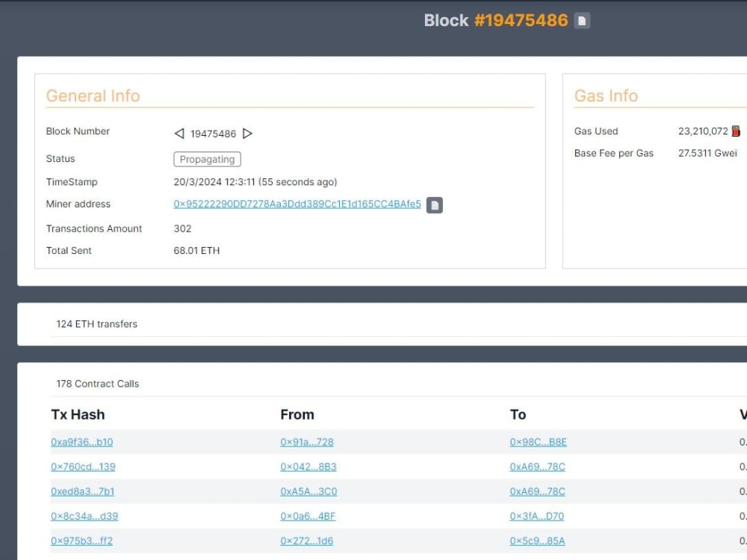
Task: Go to next block arrow
Action: pyautogui.click(x=247, y=134)
